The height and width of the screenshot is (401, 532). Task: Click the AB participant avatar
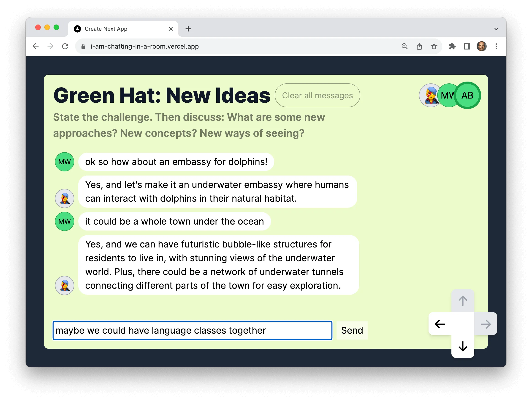pyautogui.click(x=467, y=95)
